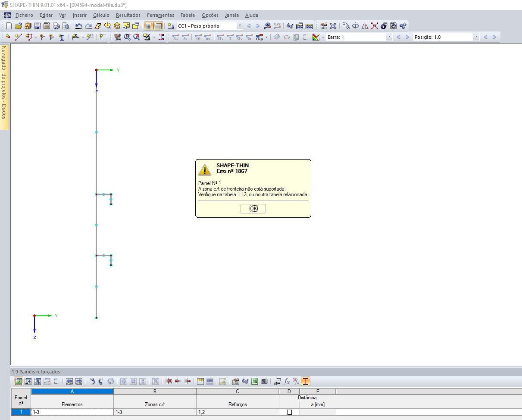Toggle the color scale results icon

coord(316,38)
